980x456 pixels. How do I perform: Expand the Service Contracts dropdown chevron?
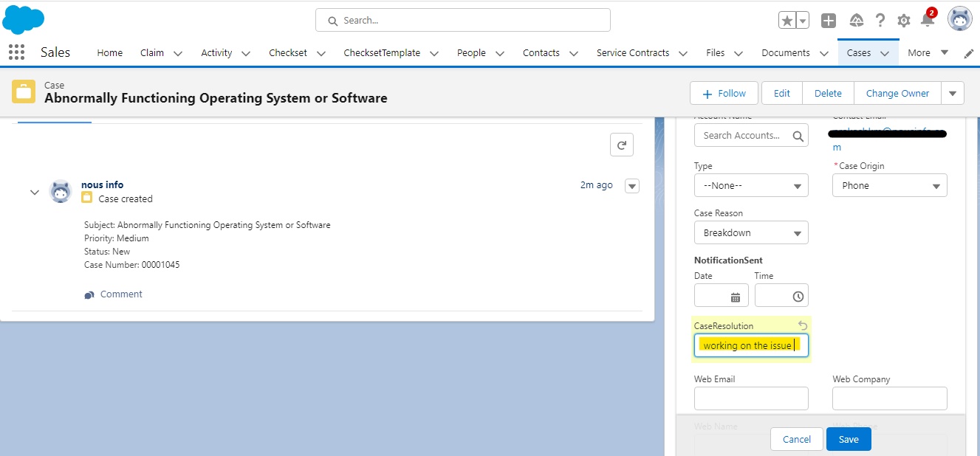(x=683, y=53)
